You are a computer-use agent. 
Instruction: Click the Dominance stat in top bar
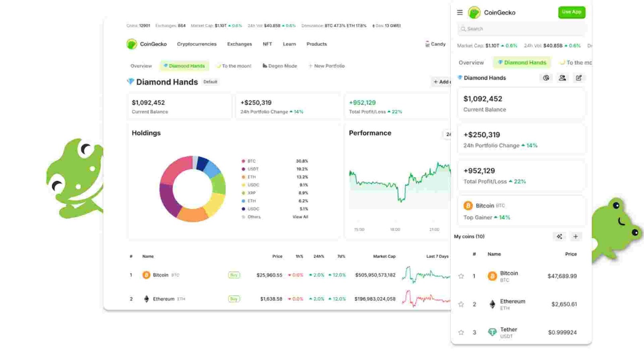pyautogui.click(x=334, y=26)
